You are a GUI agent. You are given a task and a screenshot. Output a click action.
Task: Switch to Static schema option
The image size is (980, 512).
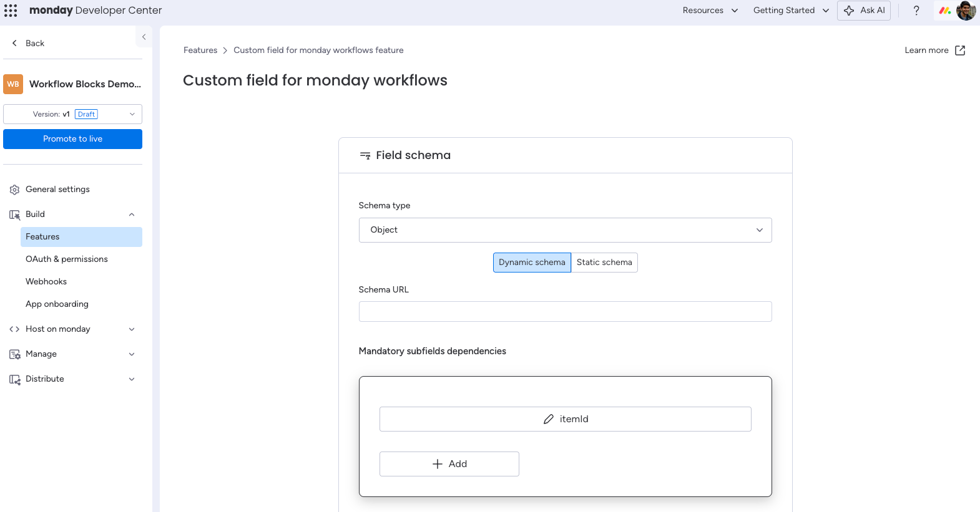[604, 263]
